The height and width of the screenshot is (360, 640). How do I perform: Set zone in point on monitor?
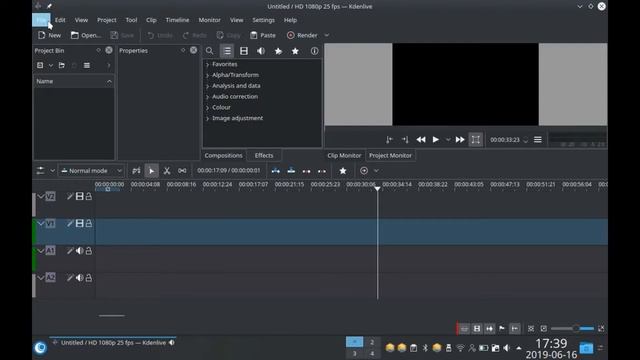click(389, 140)
